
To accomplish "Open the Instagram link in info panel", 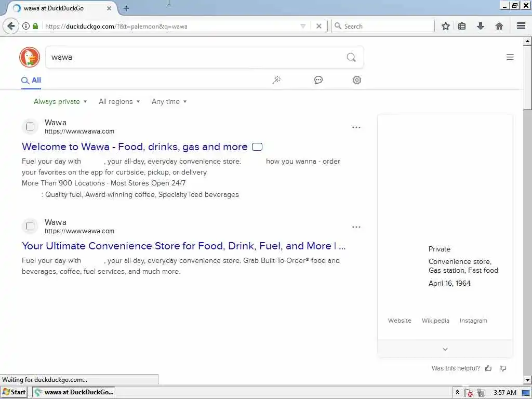I will coord(473,321).
